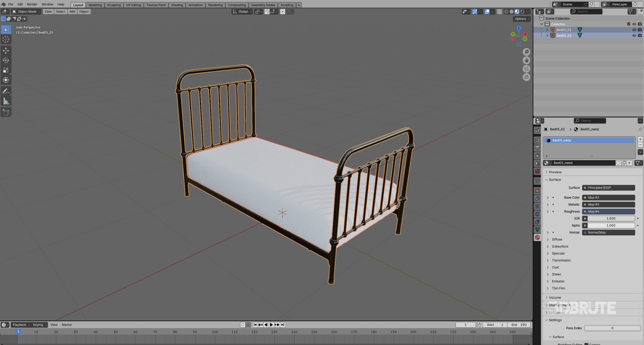
Task: Disable Bed05_02 camera render visibility
Action: click(639, 35)
